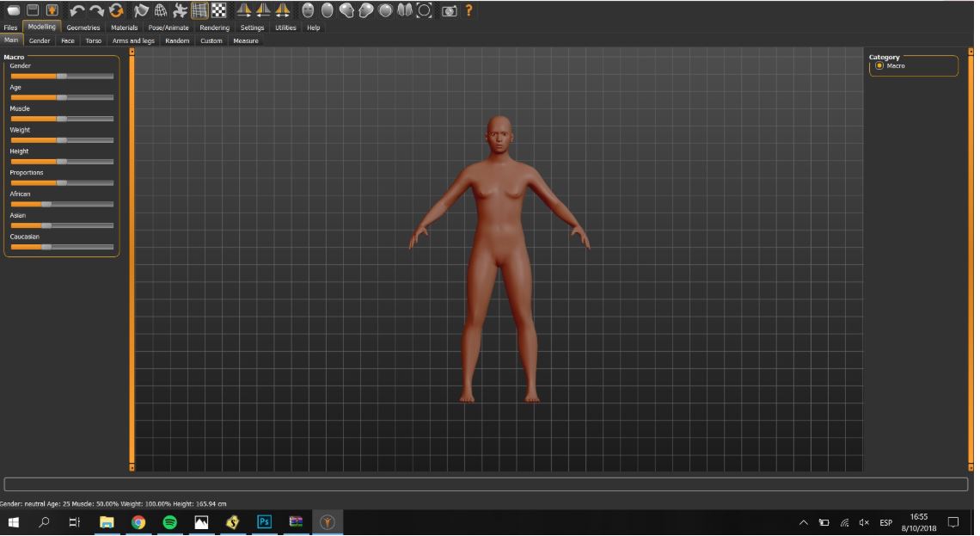Click the Pose (running figure) toolbar icon
The height and width of the screenshot is (536, 980).
[x=180, y=11]
